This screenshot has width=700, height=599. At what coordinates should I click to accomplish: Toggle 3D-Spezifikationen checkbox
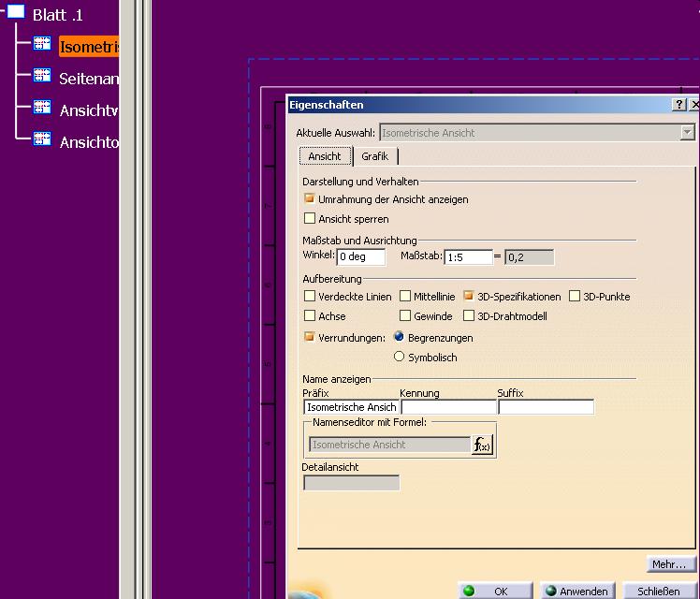pos(468,296)
